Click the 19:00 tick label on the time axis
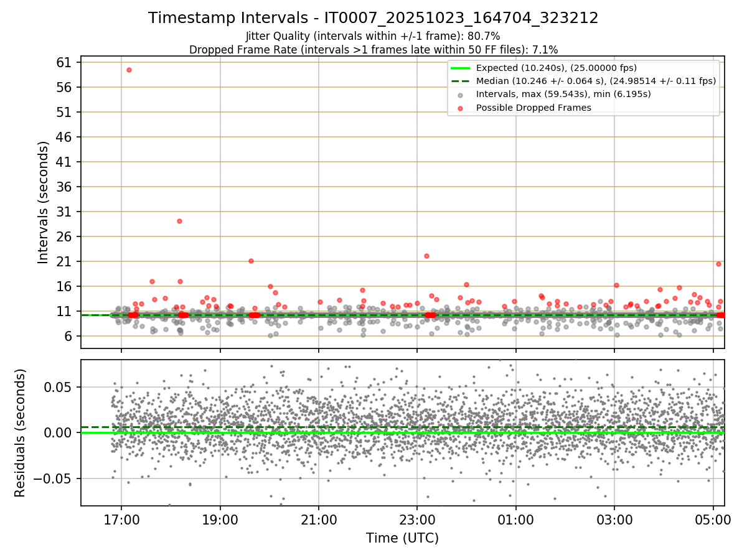The width and height of the screenshot is (747, 560). (x=220, y=519)
